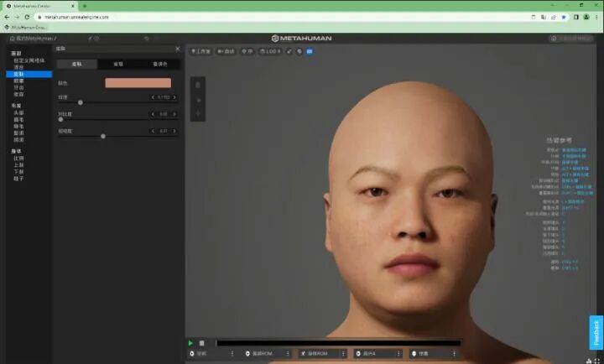
Task: Select 混合 under the face section
Action: coord(18,67)
